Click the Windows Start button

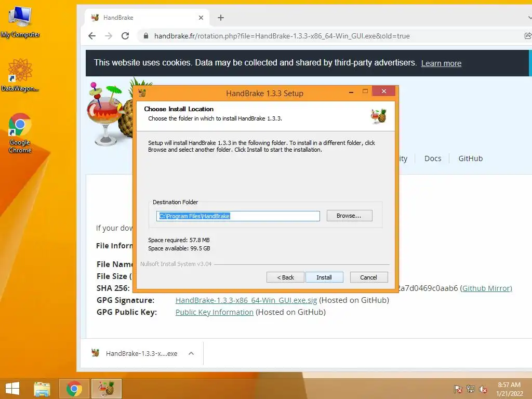pyautogui.click(x=12, y=389)
